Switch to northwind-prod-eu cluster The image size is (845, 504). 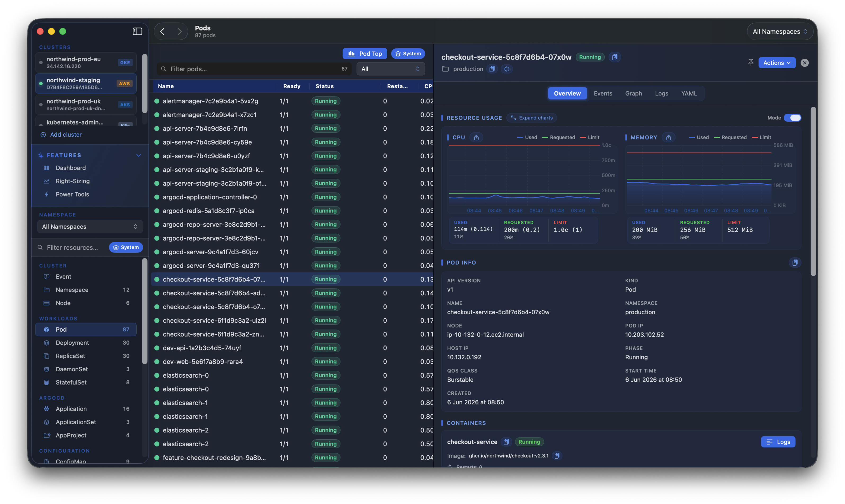pos(86,63)
